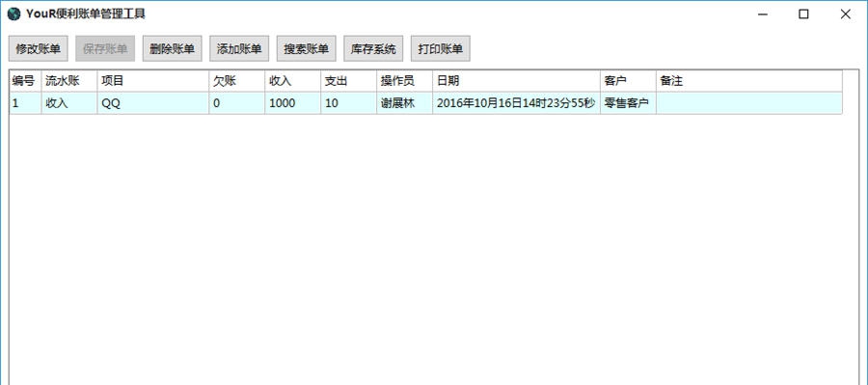Delete bill with 删除账单 button
Viewport: 868px width, 385px height.
pyautogui.click(x=173, y=49)
